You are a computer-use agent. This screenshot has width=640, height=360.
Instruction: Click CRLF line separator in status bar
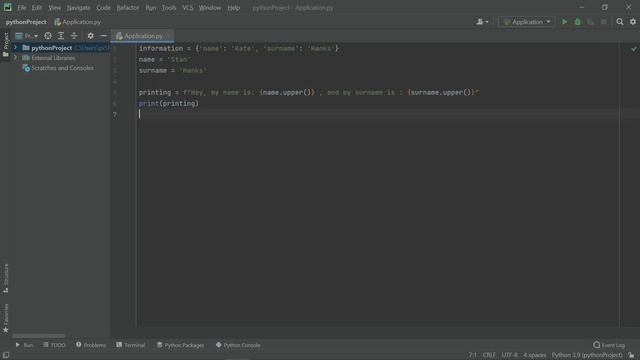489,355
